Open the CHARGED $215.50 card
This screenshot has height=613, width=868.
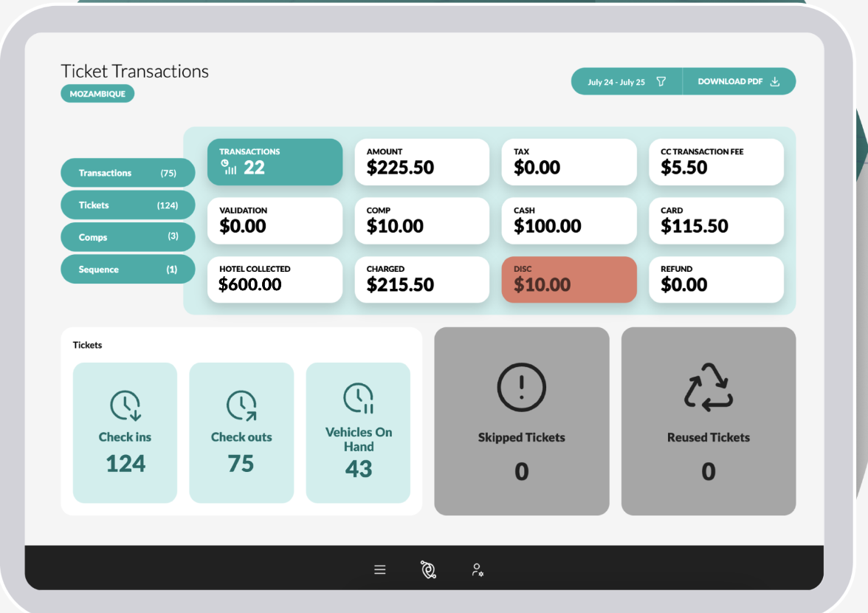(422, 280)
